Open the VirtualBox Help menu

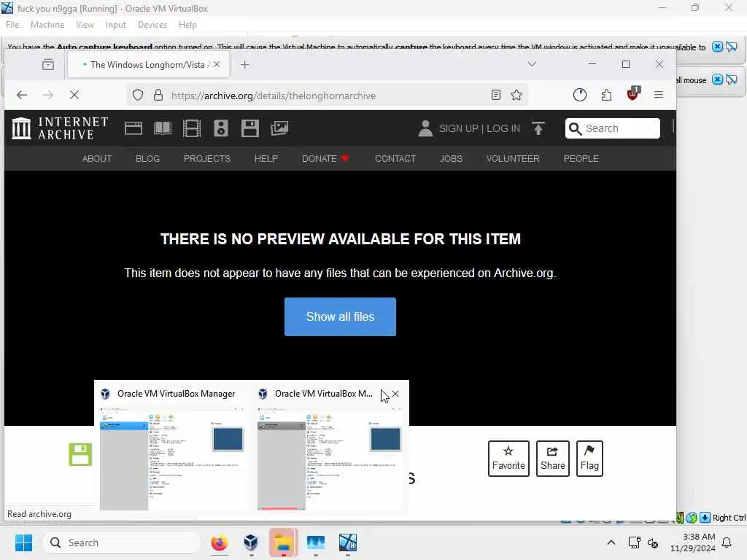coord(187,25)
